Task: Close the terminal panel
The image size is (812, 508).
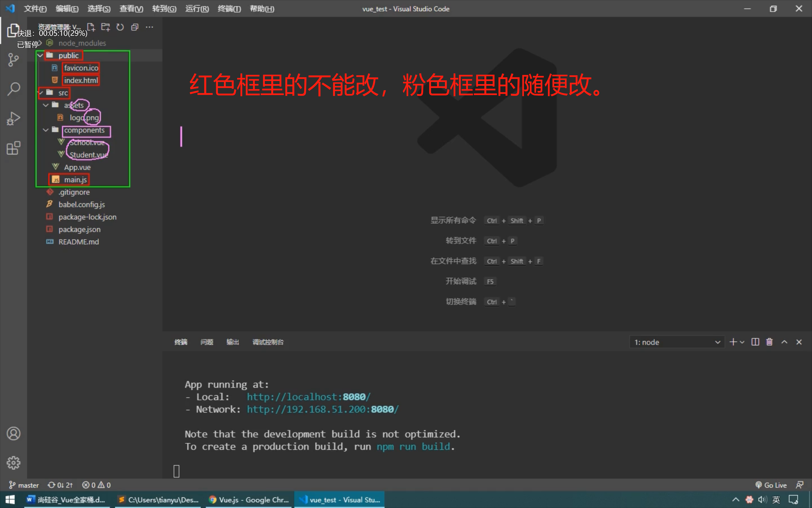Action: [x=799, y=342]
